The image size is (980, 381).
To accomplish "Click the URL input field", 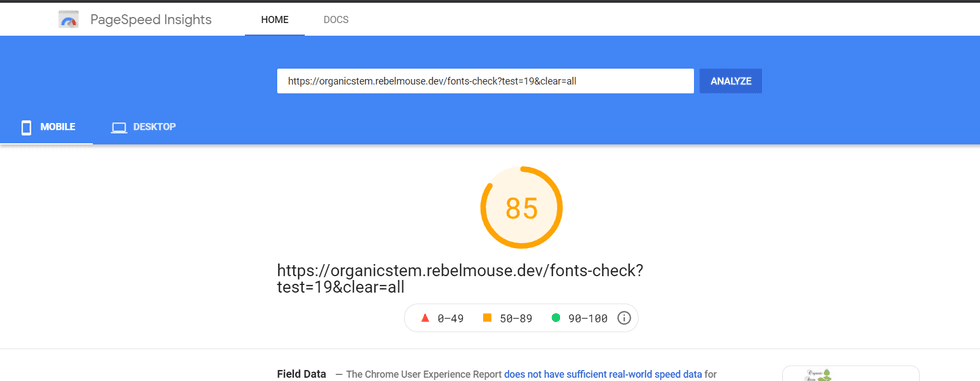I will 486,81.
